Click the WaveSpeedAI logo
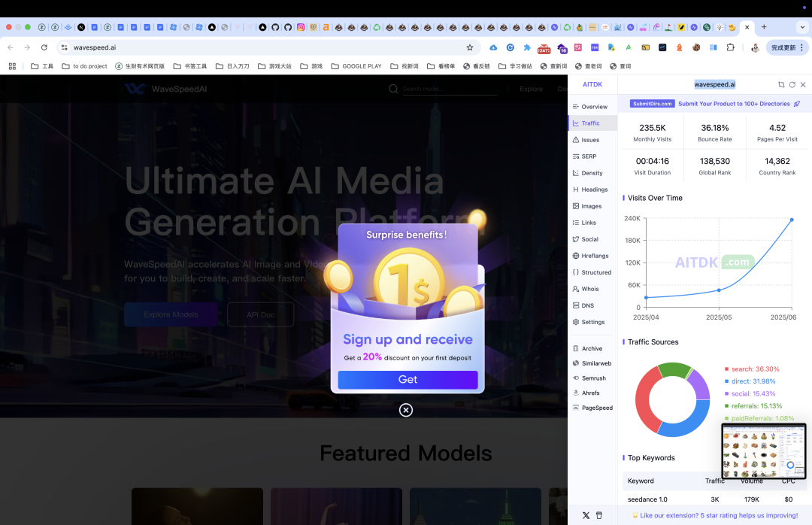This screenshot has height=525, width=812. (165, 90)
